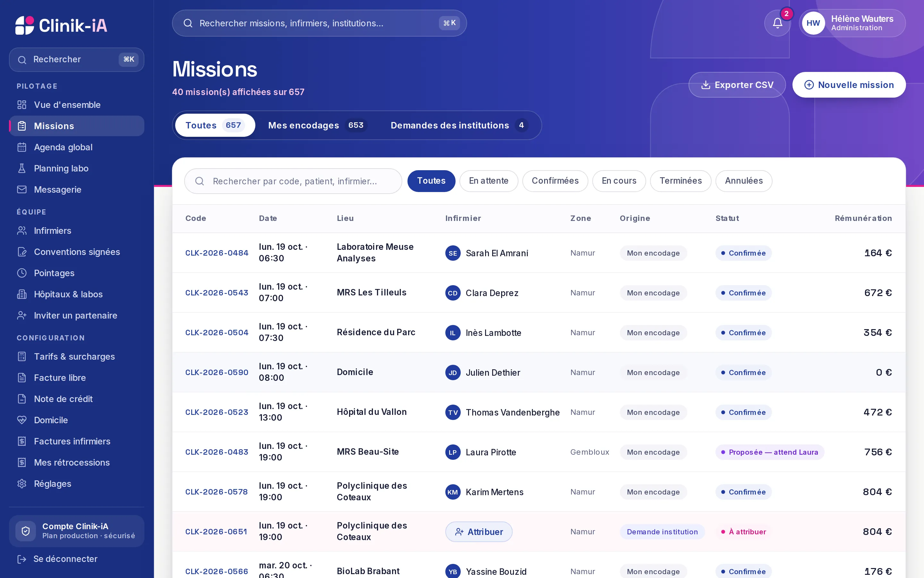Open Réglages settings

(x=76, y=484)
